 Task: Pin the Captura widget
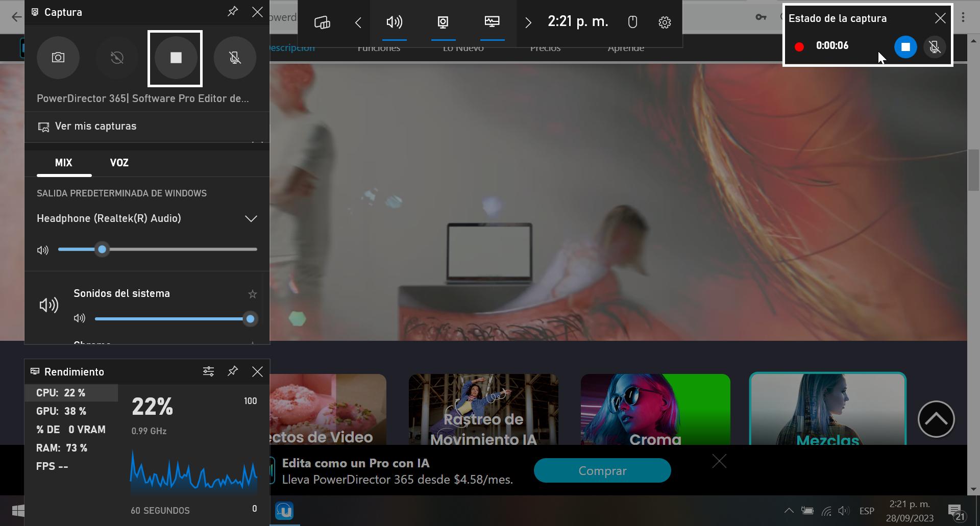(233, 11)
